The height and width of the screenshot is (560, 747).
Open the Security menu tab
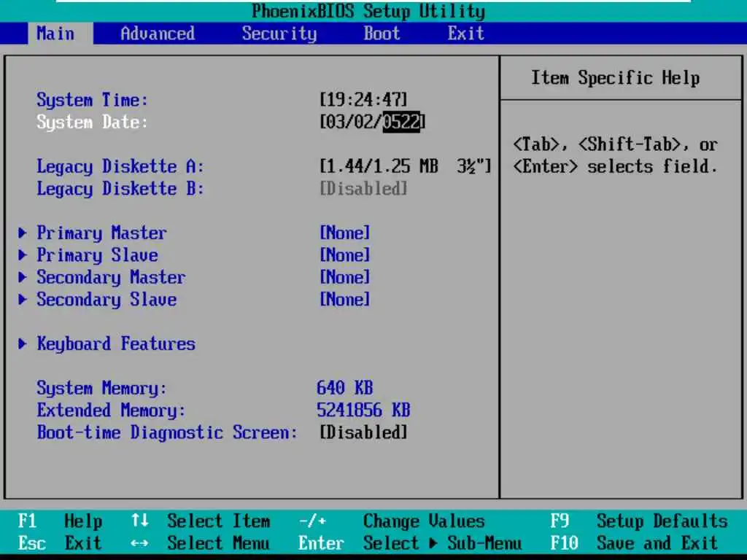[x=279, y=34]
